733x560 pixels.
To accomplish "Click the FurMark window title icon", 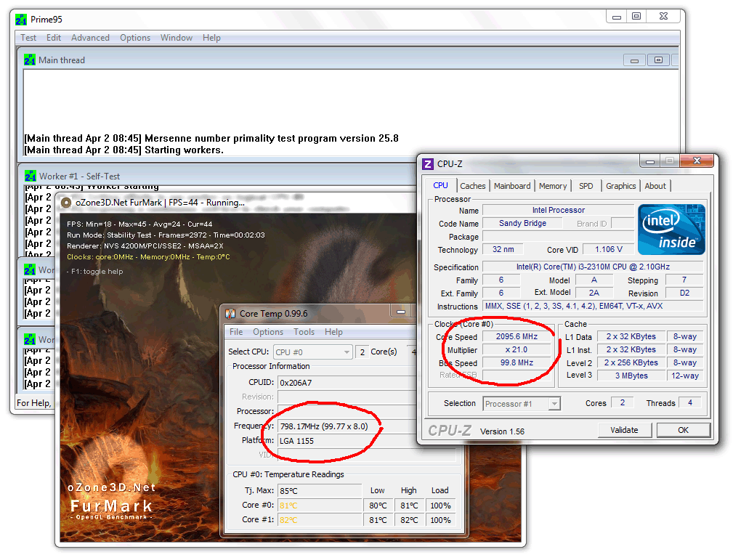I will 66,203.
